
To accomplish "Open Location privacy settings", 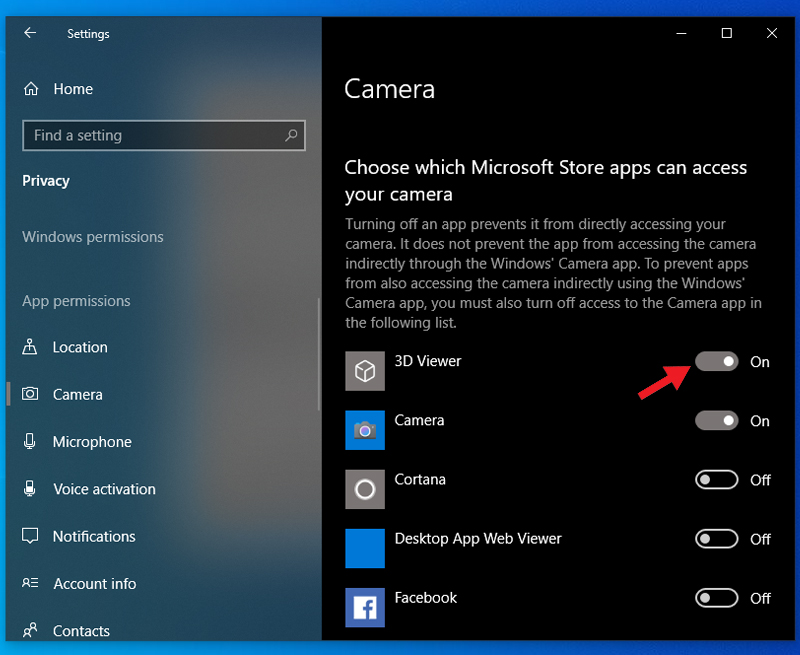I will point(80,347).
